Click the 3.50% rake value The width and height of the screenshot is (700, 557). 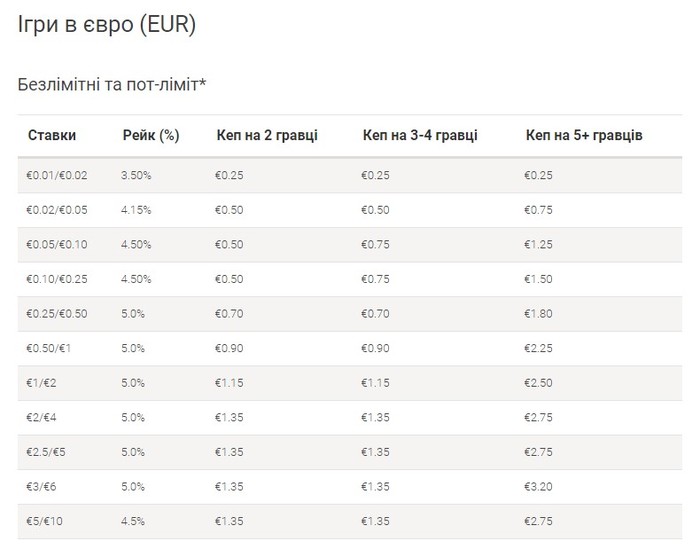click(x=136, y=175)
